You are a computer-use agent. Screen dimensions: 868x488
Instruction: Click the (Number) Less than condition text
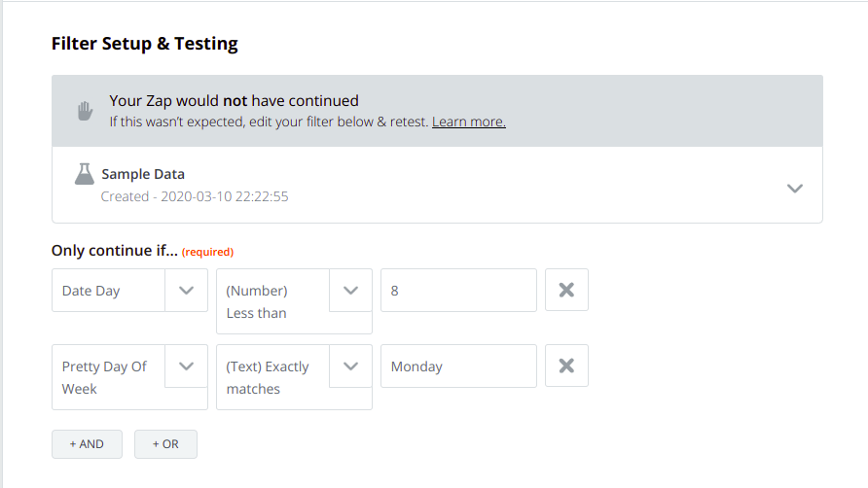coord(256,301)
